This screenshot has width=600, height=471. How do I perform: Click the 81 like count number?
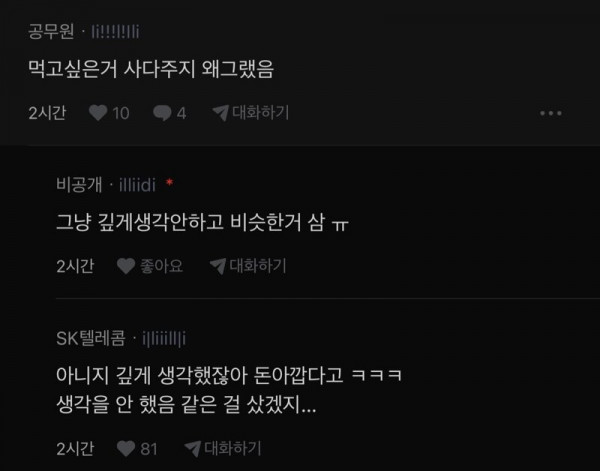tap(149, 449)
